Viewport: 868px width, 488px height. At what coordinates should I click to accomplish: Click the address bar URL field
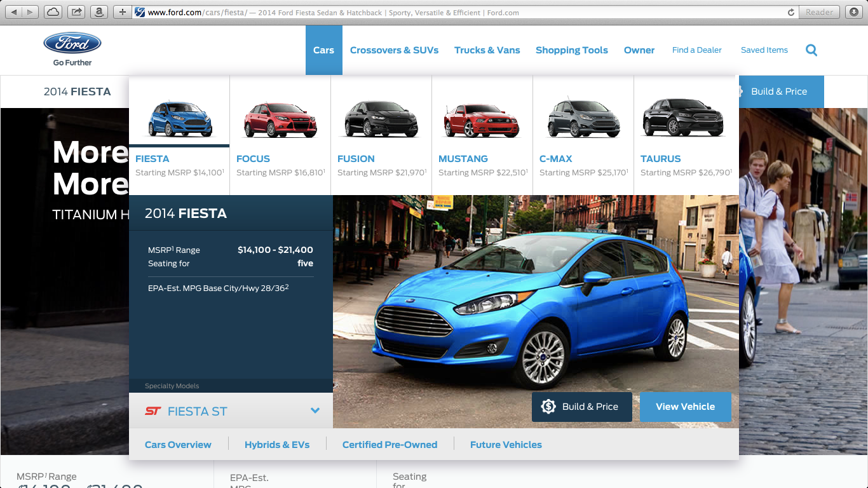pyautogui.click(x=464, y=12)
